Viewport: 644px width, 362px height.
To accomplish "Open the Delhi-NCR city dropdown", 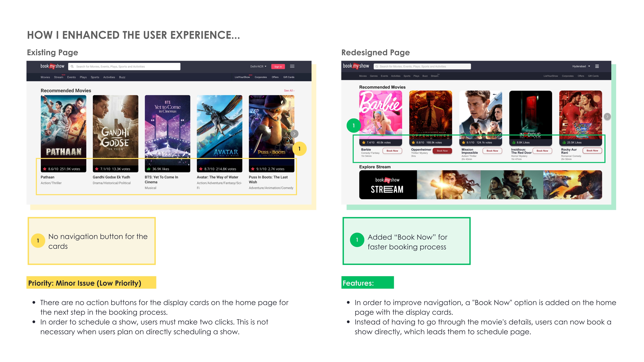I will click(x=258, y=67).
